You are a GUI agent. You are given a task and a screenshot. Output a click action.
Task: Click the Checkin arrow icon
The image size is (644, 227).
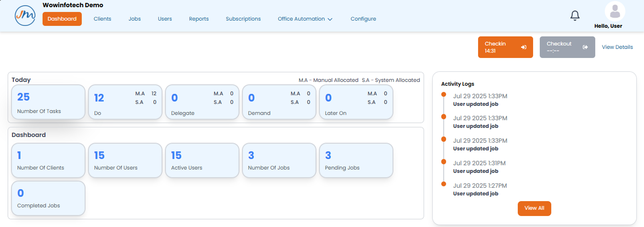524,47
